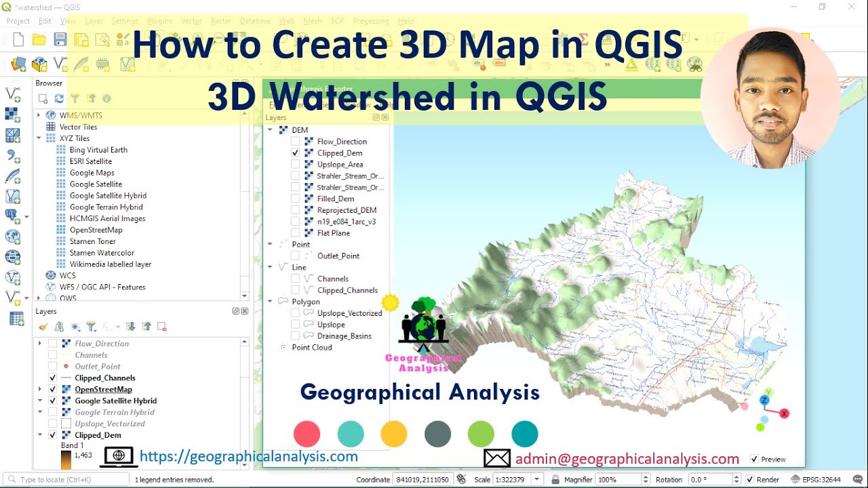The width and height of the screenshot is (868, 488).
Task: Click the Type to locate search field
Action: (x=65, y=480)
